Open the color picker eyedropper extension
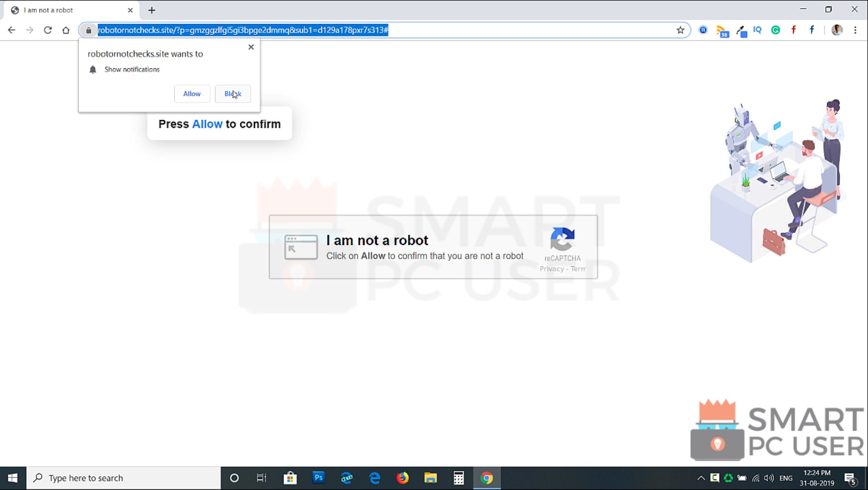This screenshot has width=868, height=490. [741, 31]
